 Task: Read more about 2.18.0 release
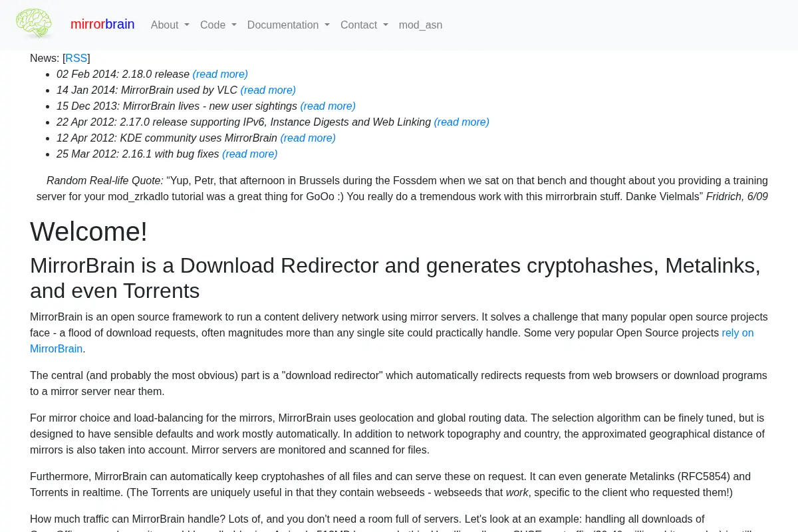(220, 74)
